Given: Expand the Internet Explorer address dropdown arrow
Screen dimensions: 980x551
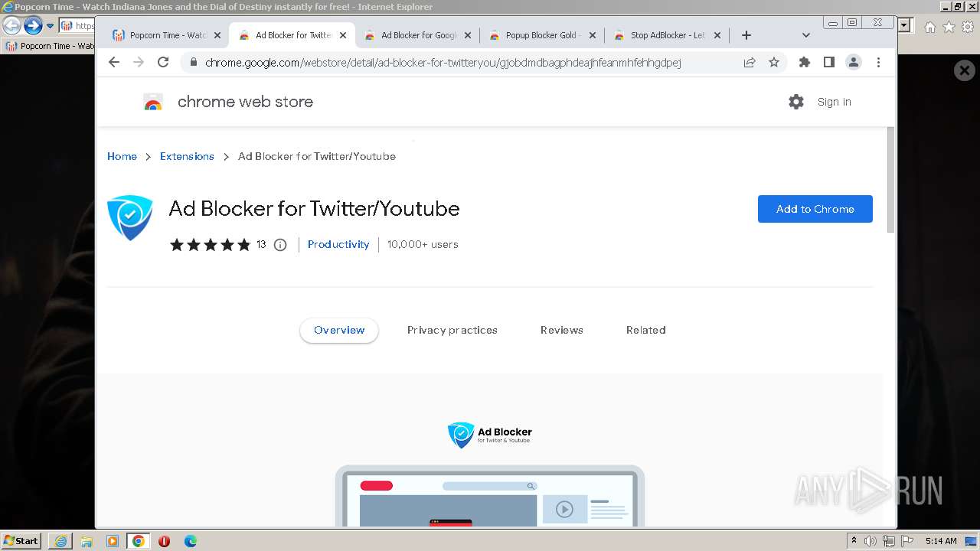Looking at the screenshot, I should (x=903, y=26).
